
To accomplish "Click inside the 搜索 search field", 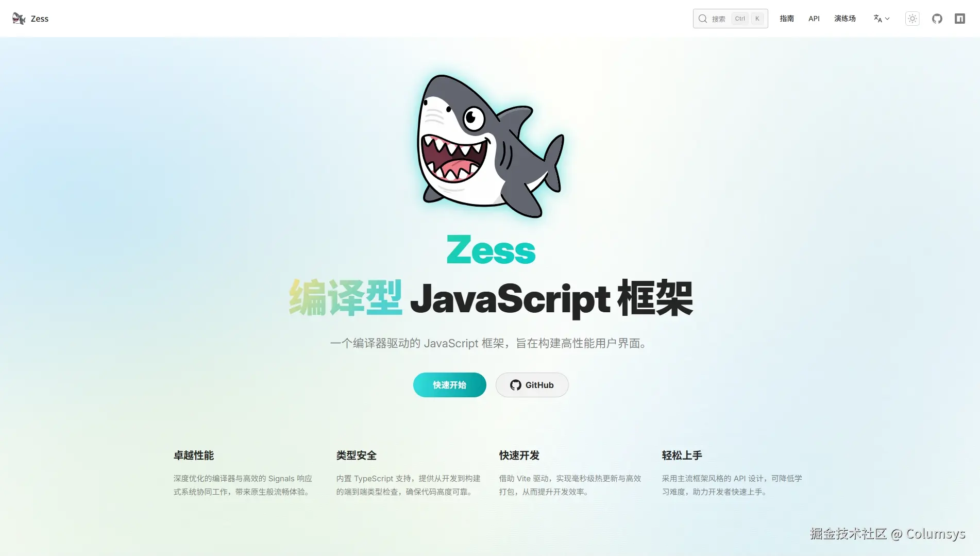I will 719,19.
